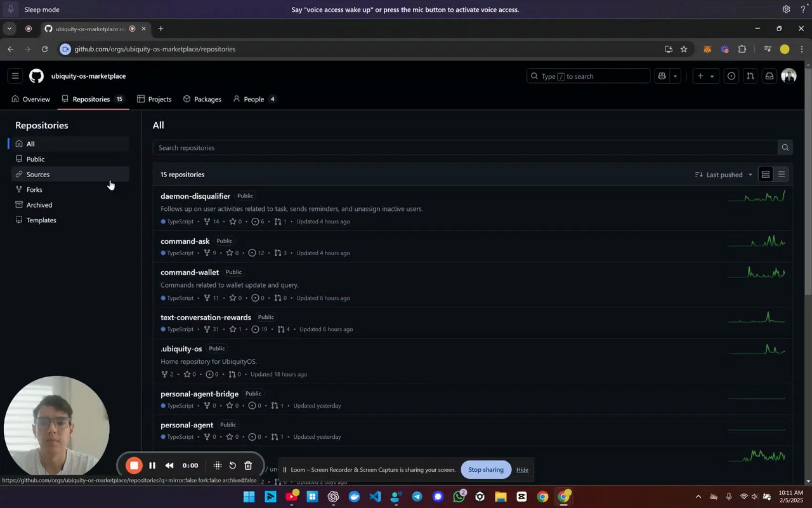Switch to comfortable list density view
Screen dimensions: 812x508
766,175
